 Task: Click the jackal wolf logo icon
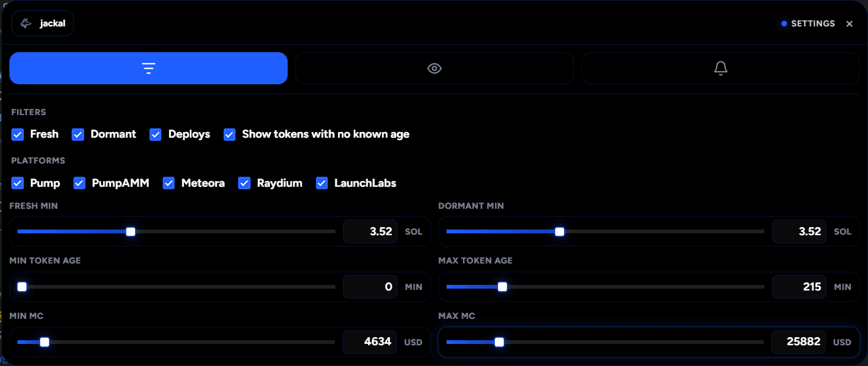coord(26,23)
